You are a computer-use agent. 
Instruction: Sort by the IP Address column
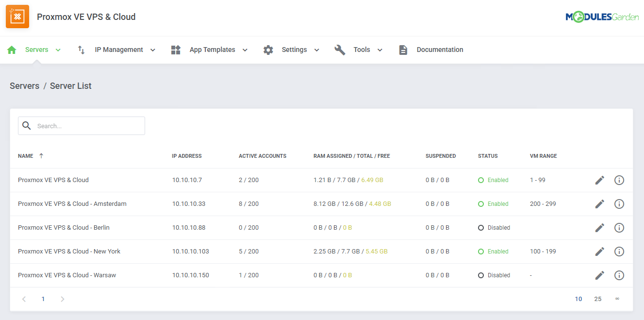pos(187,156)
